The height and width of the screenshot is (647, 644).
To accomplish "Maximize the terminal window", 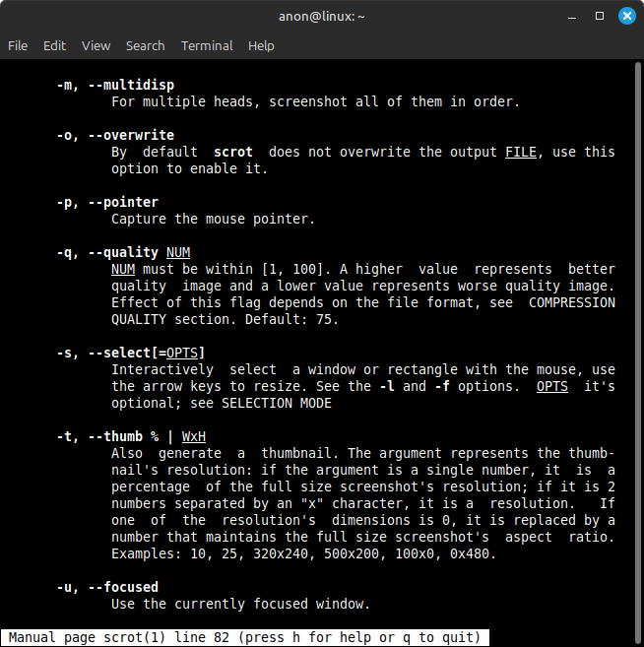I will (600, 16).
